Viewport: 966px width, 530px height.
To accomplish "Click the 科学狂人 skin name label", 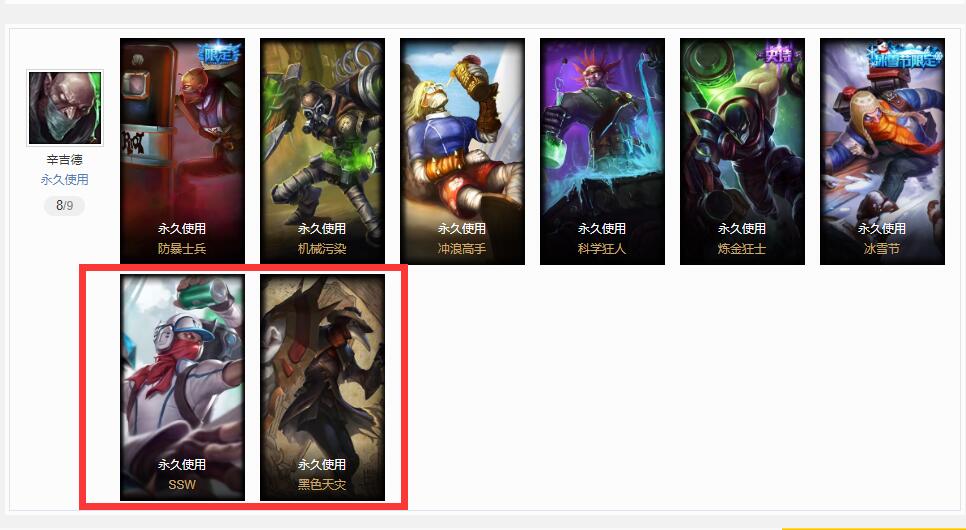I will point(602,249).
